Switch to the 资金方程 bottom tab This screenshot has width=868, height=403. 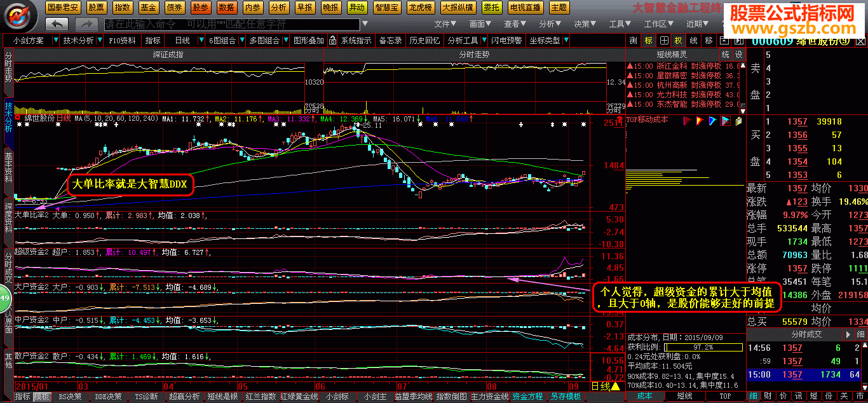click(527, 396)
